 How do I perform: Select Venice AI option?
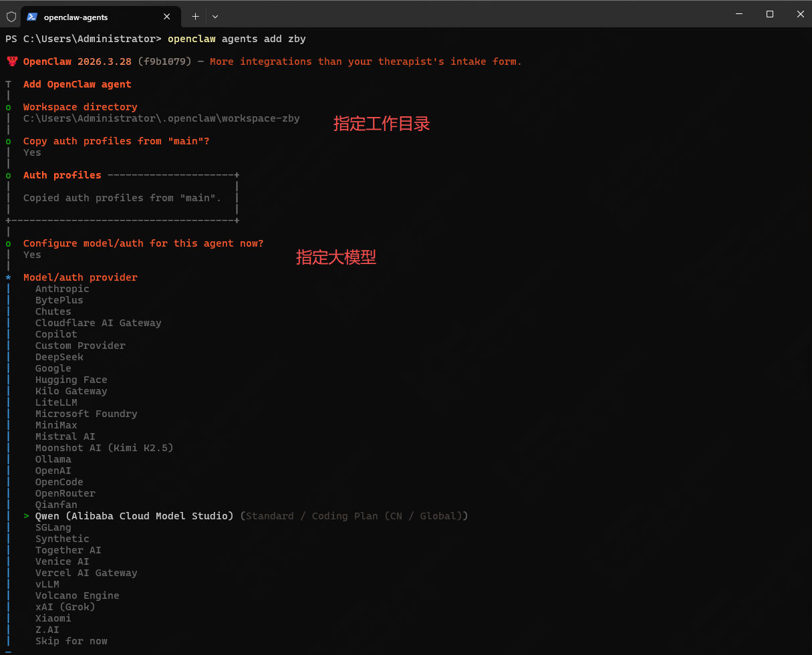(62, 561)
